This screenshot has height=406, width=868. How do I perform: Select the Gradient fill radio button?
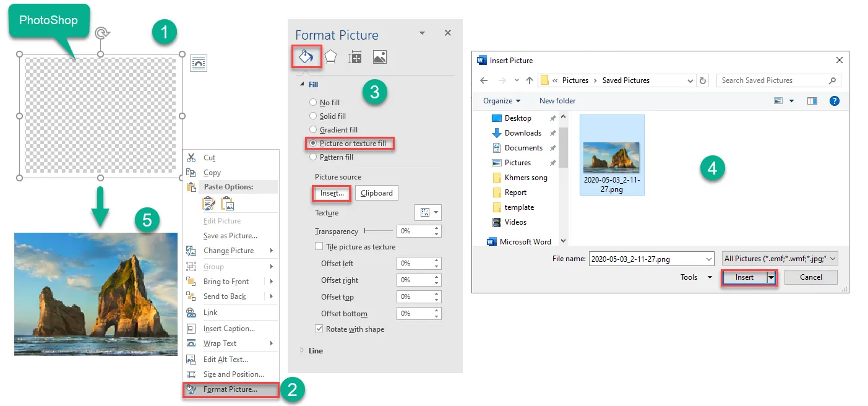pyautogui.click(x=313, y=130)
